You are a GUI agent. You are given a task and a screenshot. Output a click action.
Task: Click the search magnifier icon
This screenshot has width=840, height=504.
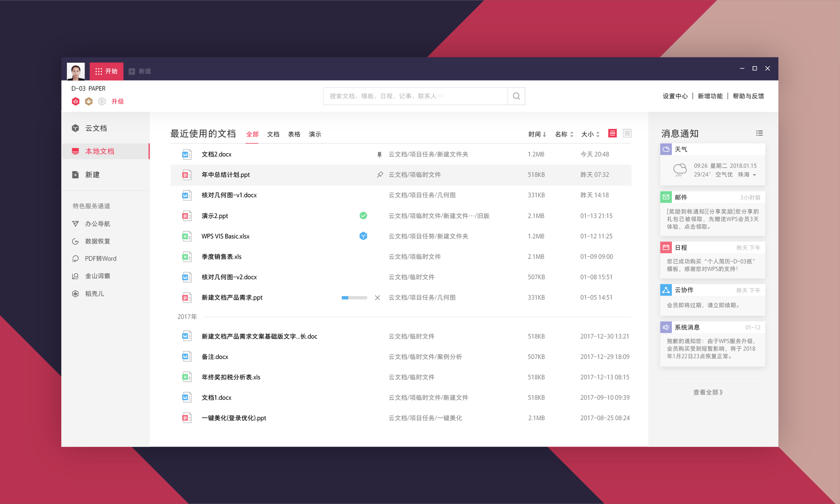click(x=516, y=96)
